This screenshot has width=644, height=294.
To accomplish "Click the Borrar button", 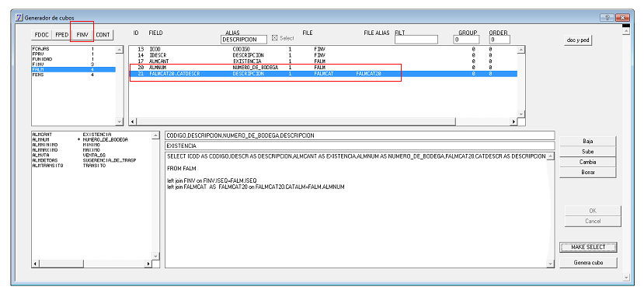I will tap(588, 173).
